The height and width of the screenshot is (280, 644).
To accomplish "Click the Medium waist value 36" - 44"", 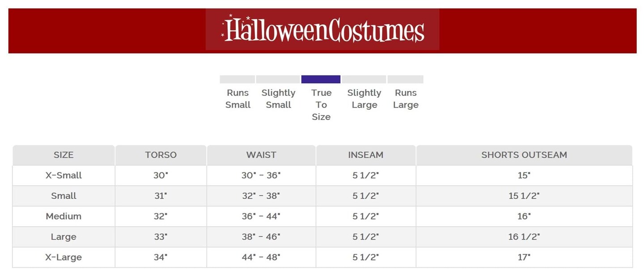I will pyautogui.click(x=261, y=216).
